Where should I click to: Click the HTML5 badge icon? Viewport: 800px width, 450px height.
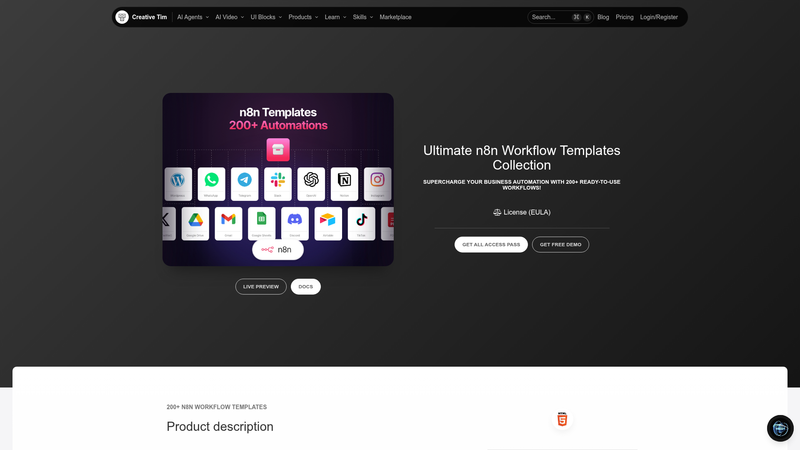point(562,419)
